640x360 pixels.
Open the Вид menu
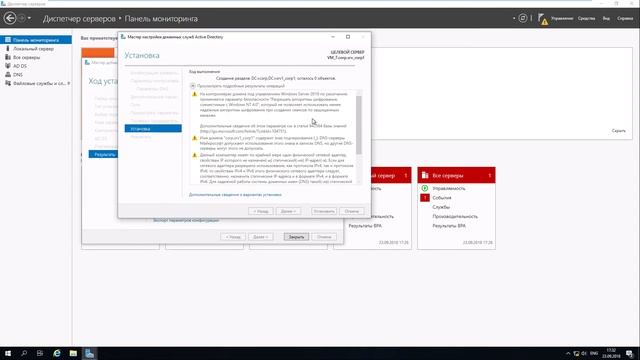click(606, 18)
